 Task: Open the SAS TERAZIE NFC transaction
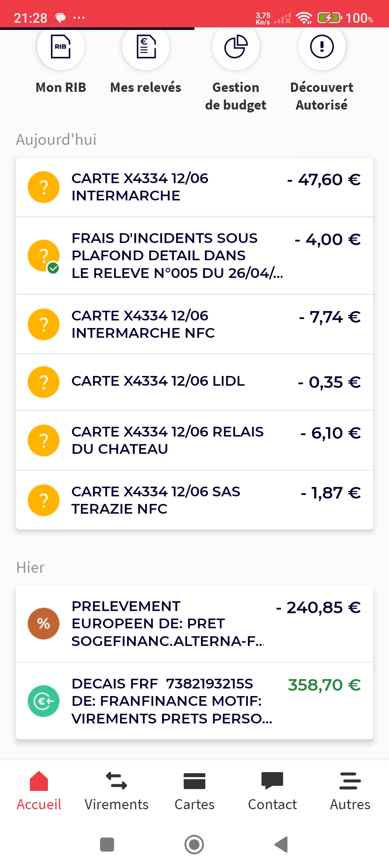[x=194, y=500]
